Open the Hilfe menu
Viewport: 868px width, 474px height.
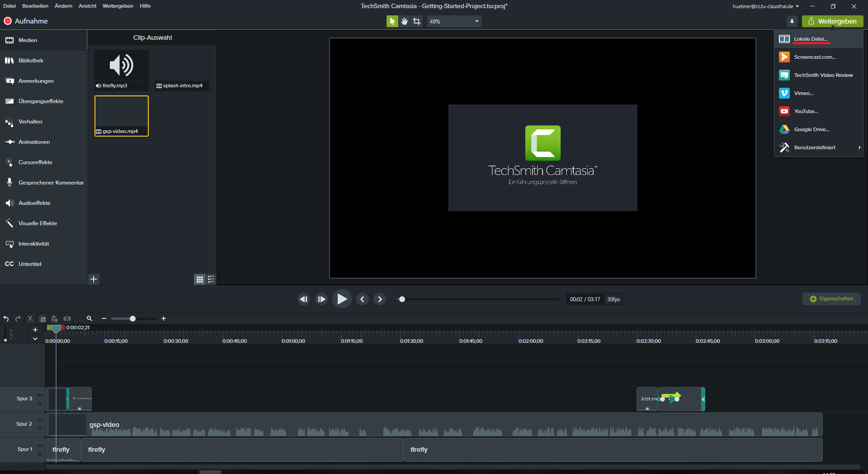[x=145, y=6]
